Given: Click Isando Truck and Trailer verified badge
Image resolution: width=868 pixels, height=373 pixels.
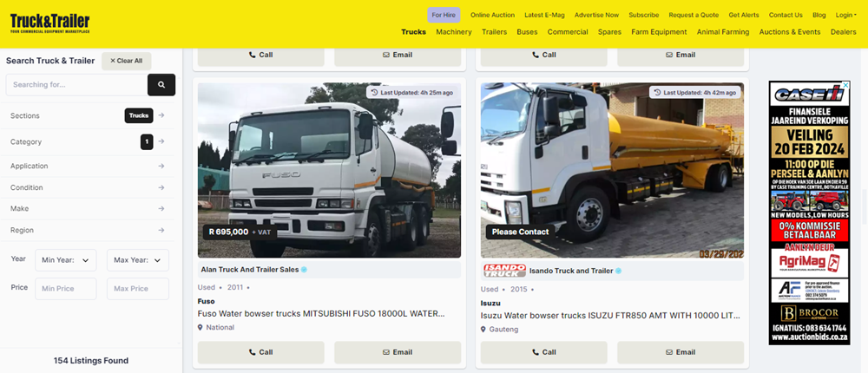Looking at the screenshot, I should click(x=618, y=271).
